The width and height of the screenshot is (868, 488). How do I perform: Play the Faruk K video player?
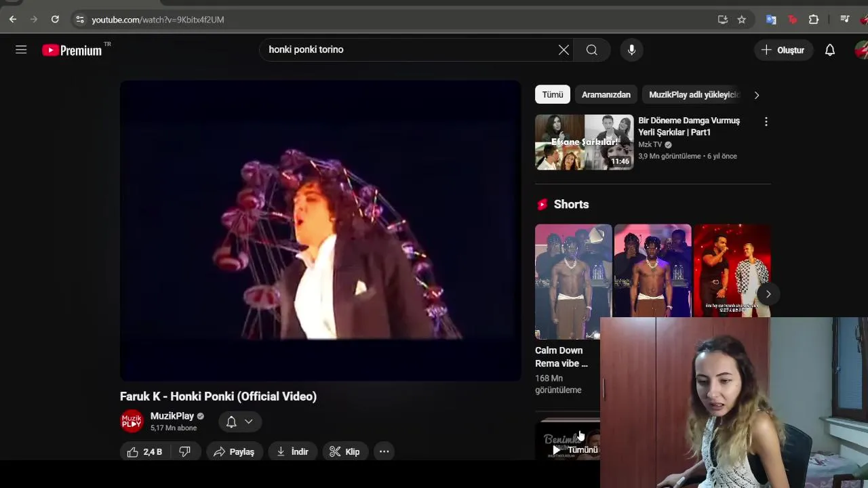pos(321,230)
